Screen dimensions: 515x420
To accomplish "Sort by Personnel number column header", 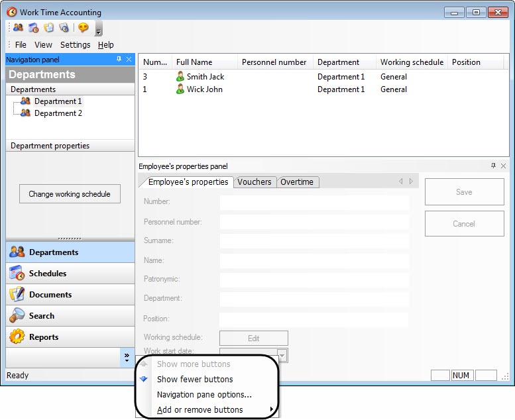I will click(275, 62).
